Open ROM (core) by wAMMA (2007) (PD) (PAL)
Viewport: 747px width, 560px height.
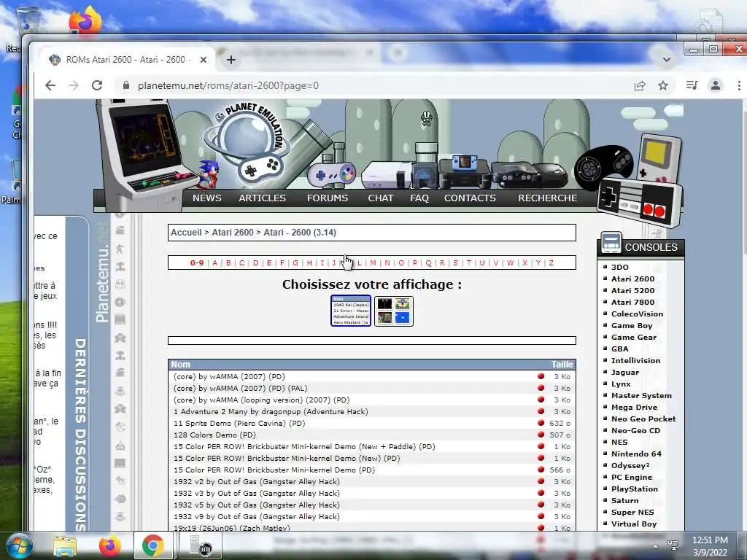pos(240,388)
